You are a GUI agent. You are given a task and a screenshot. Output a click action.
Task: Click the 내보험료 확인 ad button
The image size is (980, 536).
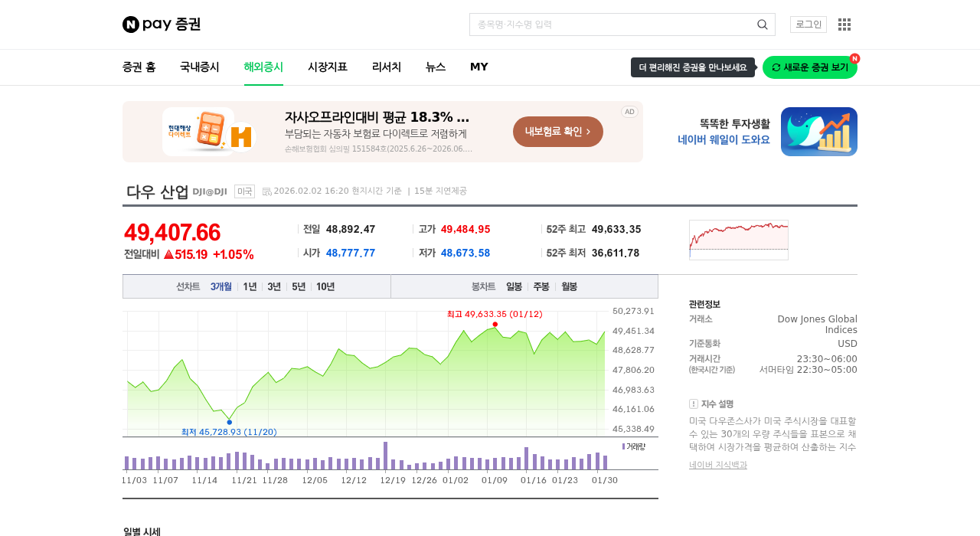coord(557,131)
